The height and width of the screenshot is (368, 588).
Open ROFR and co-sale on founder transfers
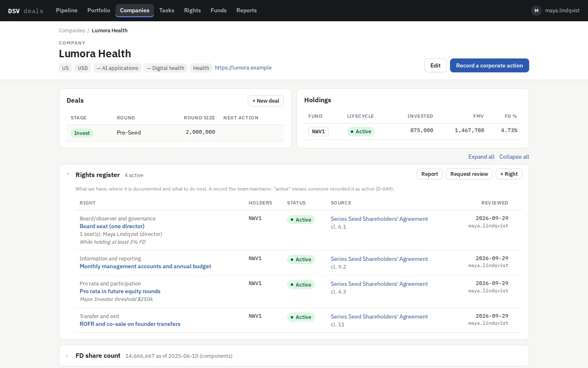coord(130,324)
